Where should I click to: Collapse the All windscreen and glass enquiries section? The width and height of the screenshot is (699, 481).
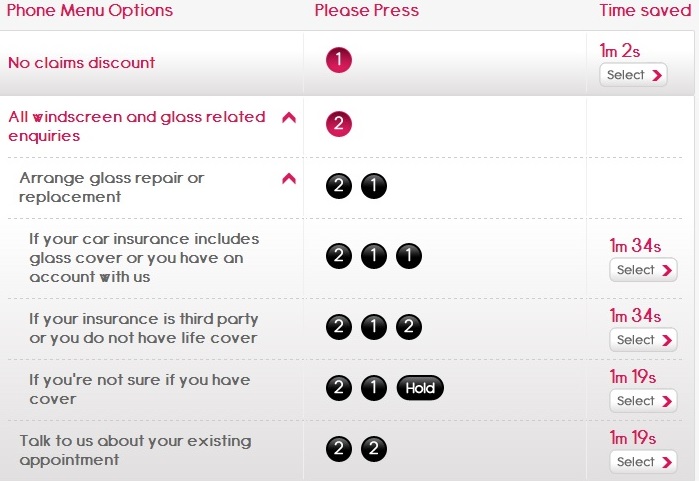click(289, 118)
